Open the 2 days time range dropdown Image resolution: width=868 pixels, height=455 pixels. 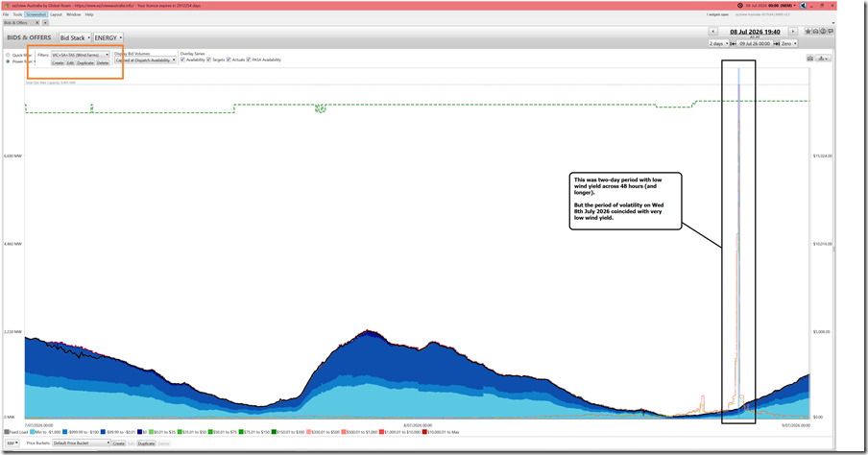(x=719, y=43)
